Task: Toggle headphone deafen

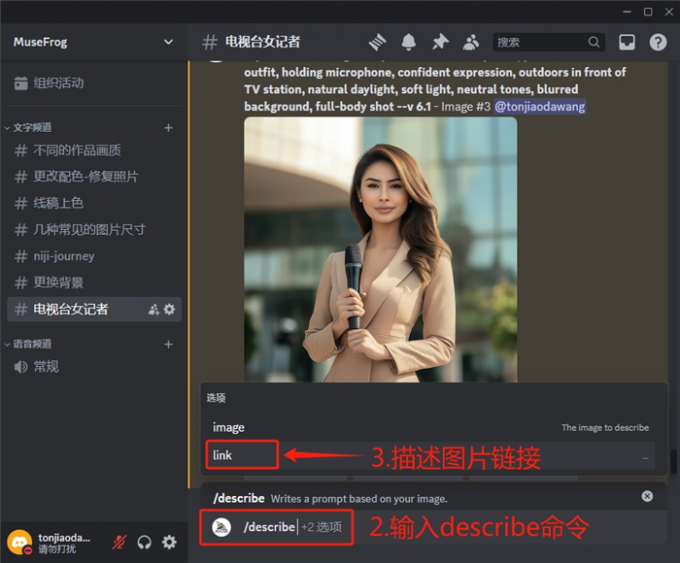Action: (144, 542)
